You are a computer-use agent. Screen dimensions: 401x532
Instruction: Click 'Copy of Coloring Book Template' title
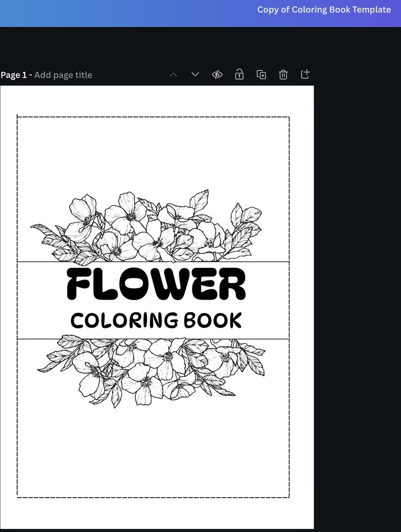pos(324,10)
